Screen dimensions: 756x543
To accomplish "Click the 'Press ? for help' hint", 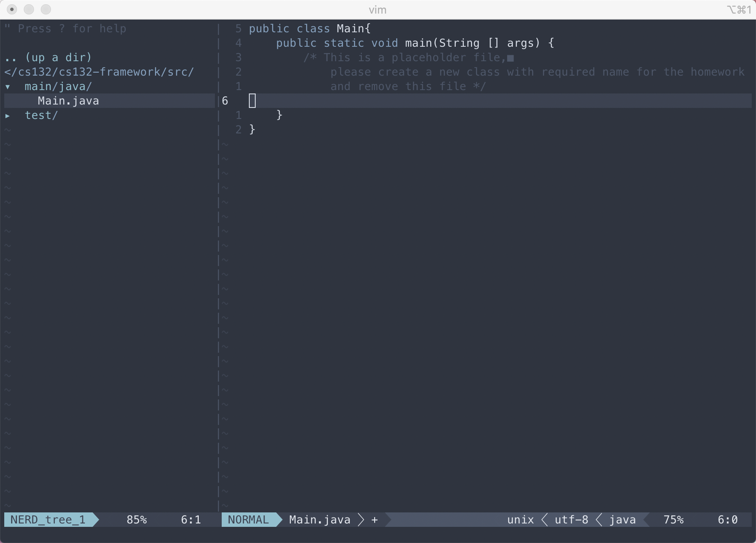I will pos(65,28).
